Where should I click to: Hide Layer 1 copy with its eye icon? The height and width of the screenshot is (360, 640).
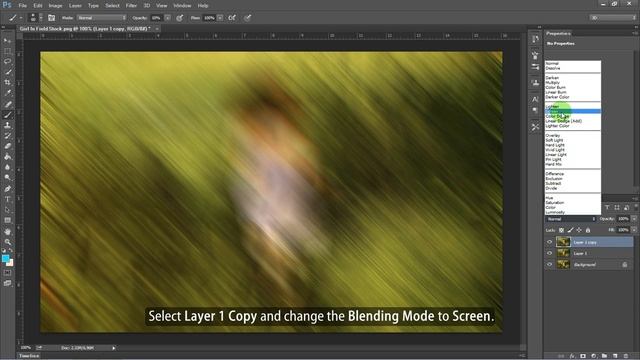[x=549, y=242]
